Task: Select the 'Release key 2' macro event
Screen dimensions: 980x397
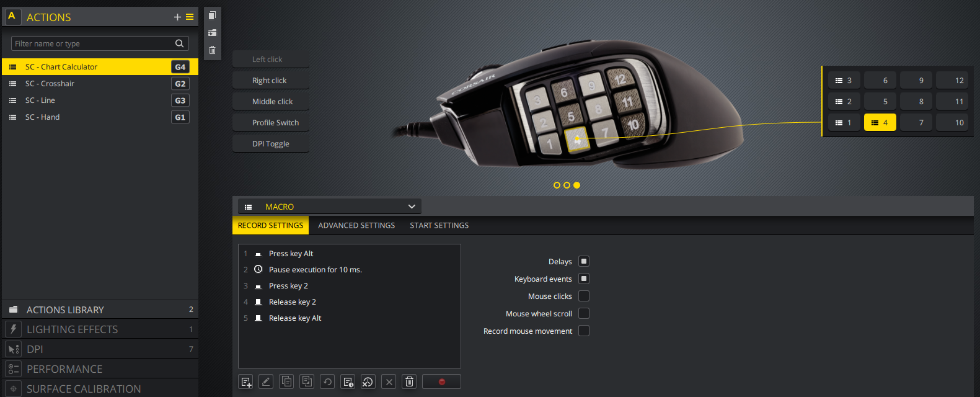Action: point(349,302)
